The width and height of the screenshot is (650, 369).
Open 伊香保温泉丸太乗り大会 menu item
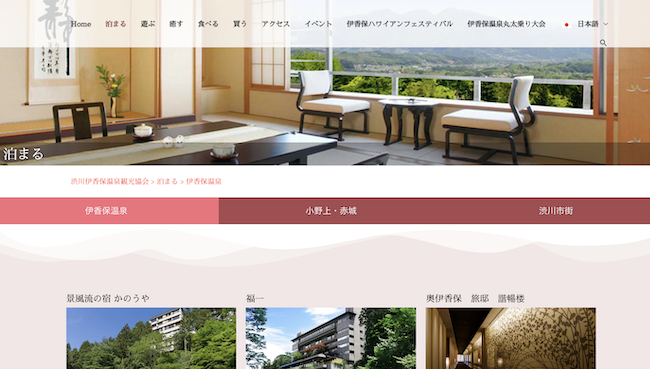coord(507,24)
